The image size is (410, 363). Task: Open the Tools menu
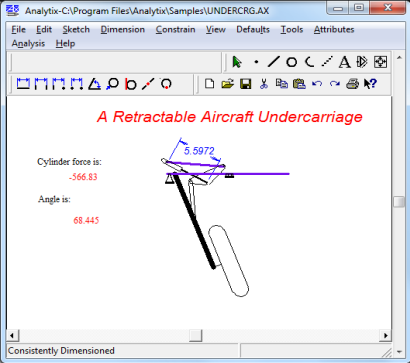point(292,30)
